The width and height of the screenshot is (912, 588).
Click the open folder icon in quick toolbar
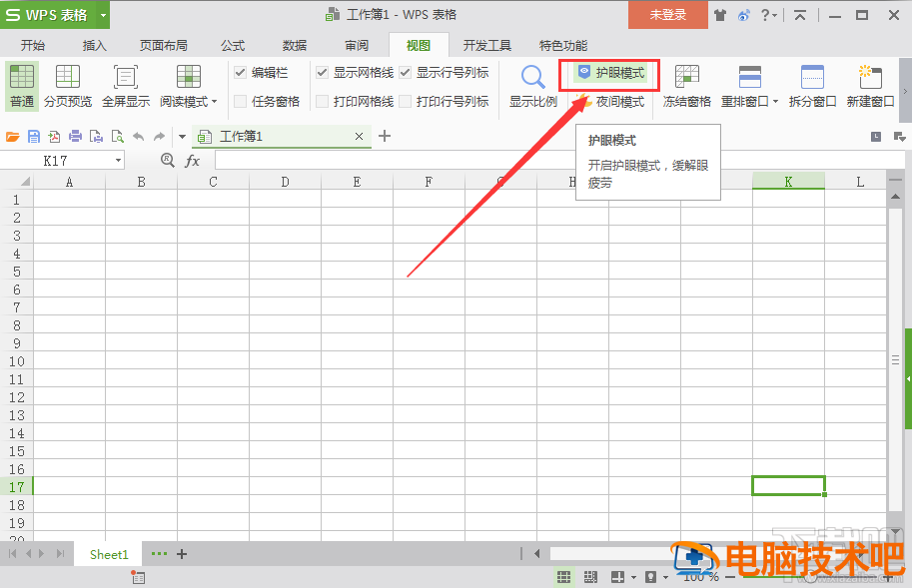pyautogui.click(x=13, y=137)
